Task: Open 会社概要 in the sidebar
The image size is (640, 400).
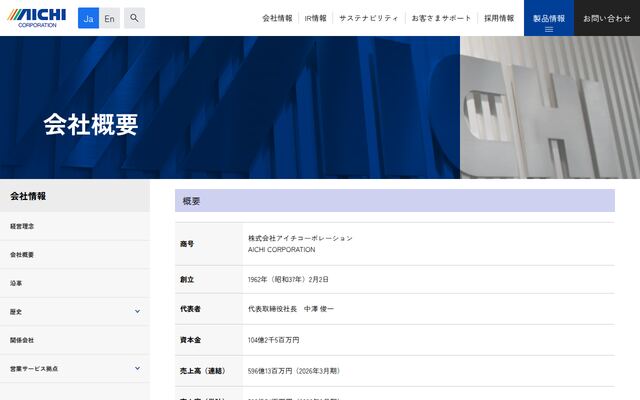Action: 75,255
